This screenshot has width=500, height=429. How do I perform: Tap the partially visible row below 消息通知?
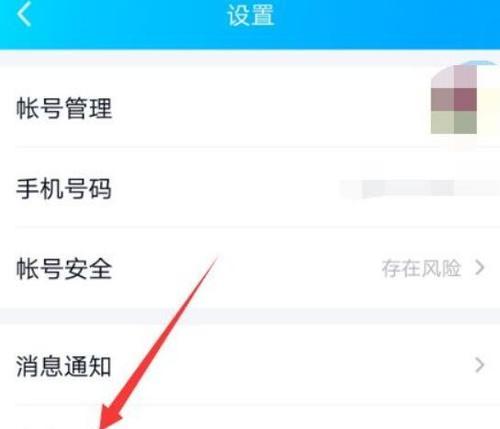[x=250, y=418]
